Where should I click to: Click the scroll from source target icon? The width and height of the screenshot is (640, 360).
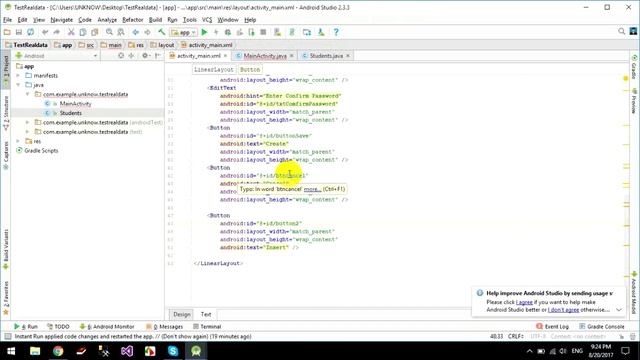pyautogui.click(x=121, y=56)
